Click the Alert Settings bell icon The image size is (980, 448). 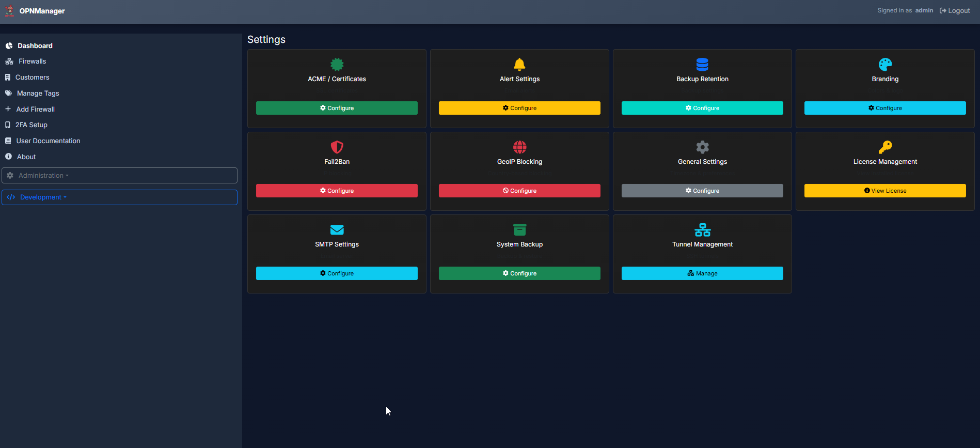519,65
